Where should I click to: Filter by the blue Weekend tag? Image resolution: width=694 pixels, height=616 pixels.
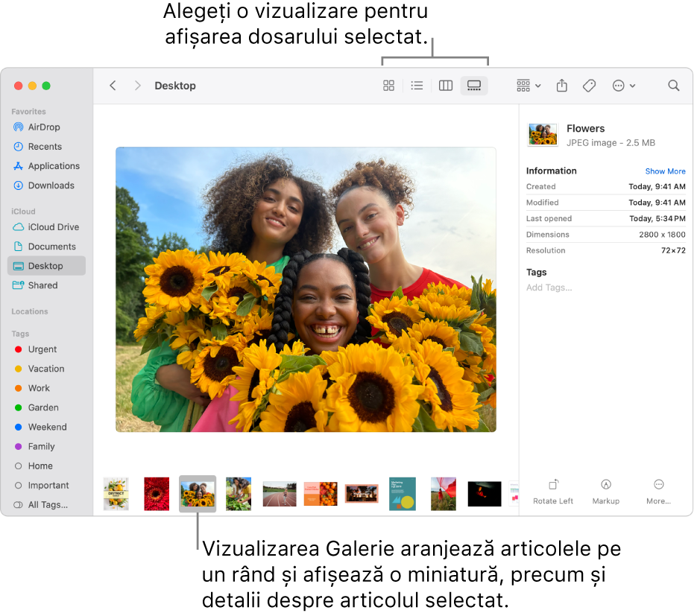[46, 427]
